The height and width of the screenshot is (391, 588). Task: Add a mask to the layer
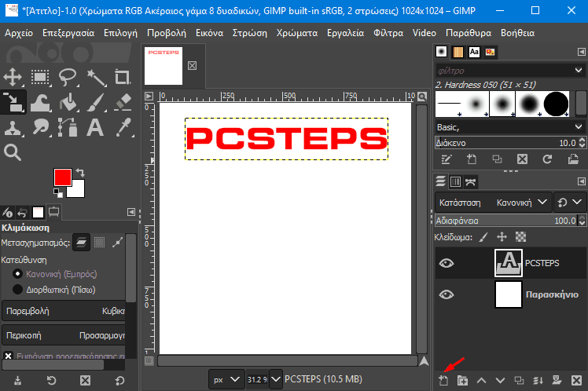click(x=557, y=381)
